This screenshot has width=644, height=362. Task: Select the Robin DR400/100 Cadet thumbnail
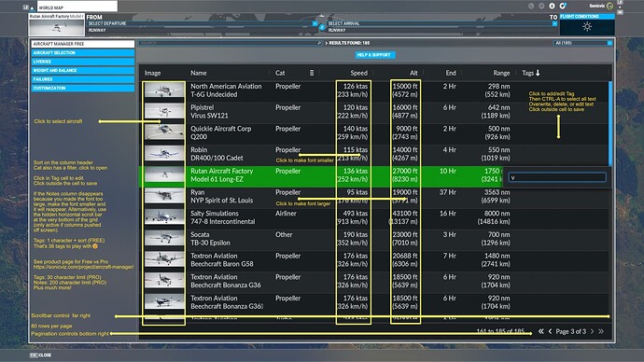pos(164,154)
